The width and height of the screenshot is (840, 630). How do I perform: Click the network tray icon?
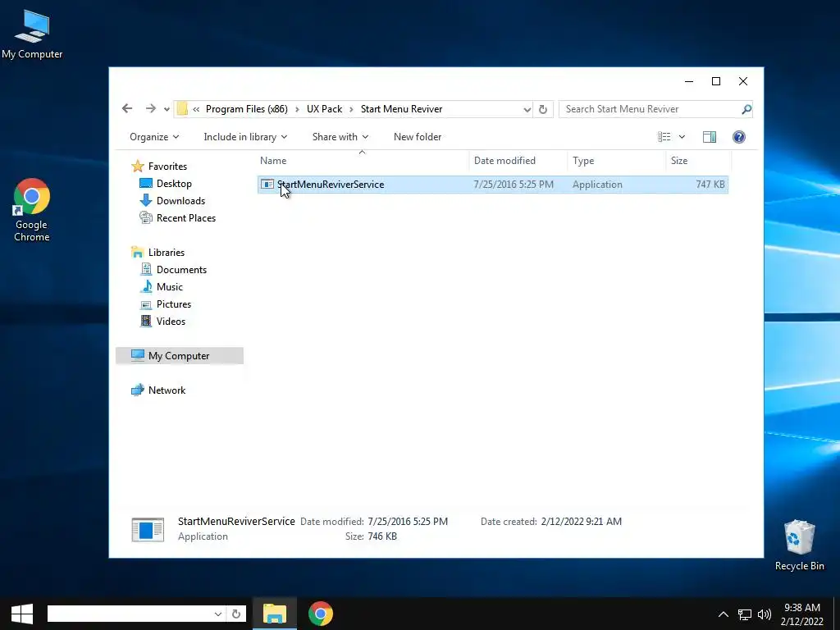pos(745,614)
